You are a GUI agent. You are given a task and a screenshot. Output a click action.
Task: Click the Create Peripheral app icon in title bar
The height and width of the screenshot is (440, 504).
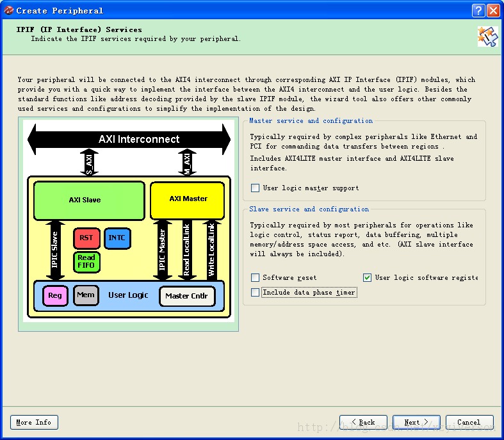pos(9,11)
